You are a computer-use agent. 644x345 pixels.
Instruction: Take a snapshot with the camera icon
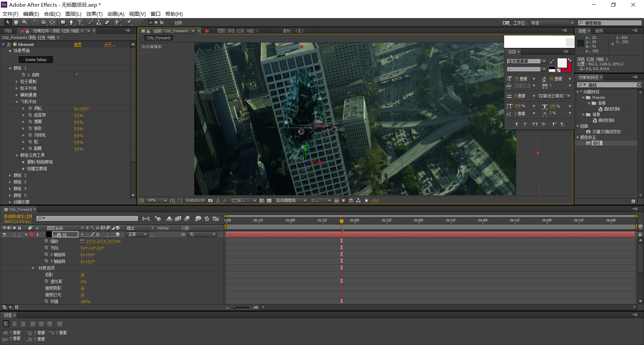tap(210, 201)
